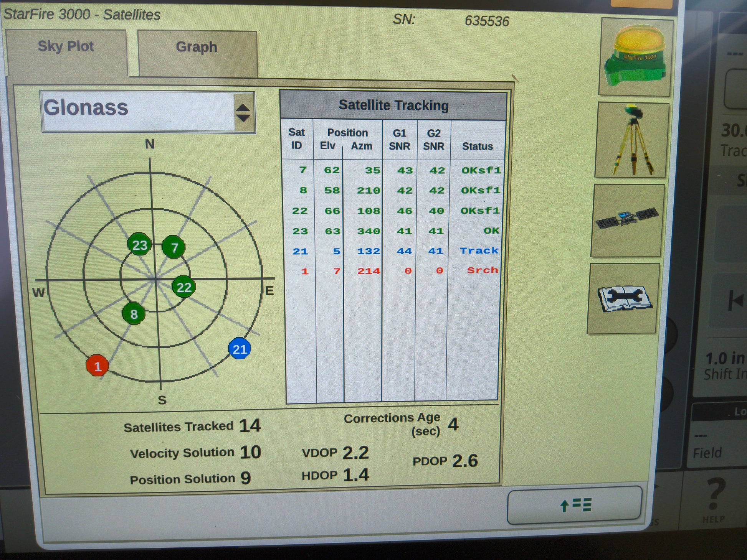Select blue satellite 21 on sky plot
The image size is (747, 560).
240,349
